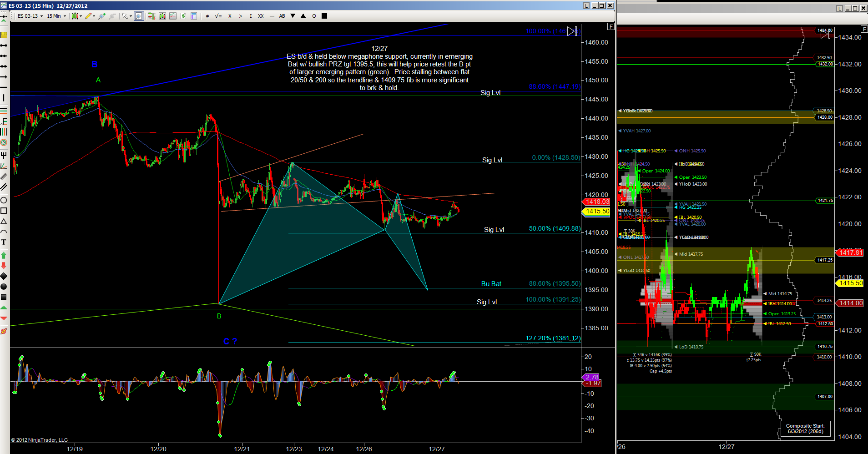Click the 'AB' toolbar item
Screen dimensions: 868x454
[x=282, y=16]
